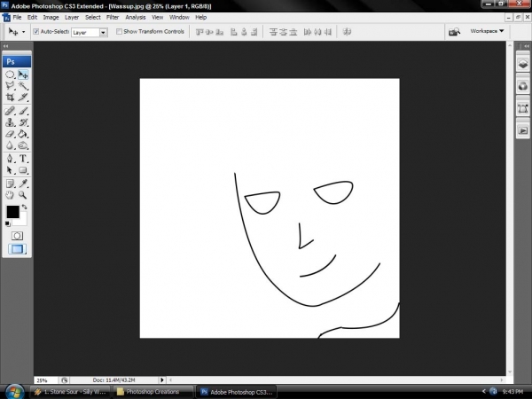This screenshot has width=532, height=399.
Task: Open the Workspace dropdown menu
Action: [x=487, y=31]
